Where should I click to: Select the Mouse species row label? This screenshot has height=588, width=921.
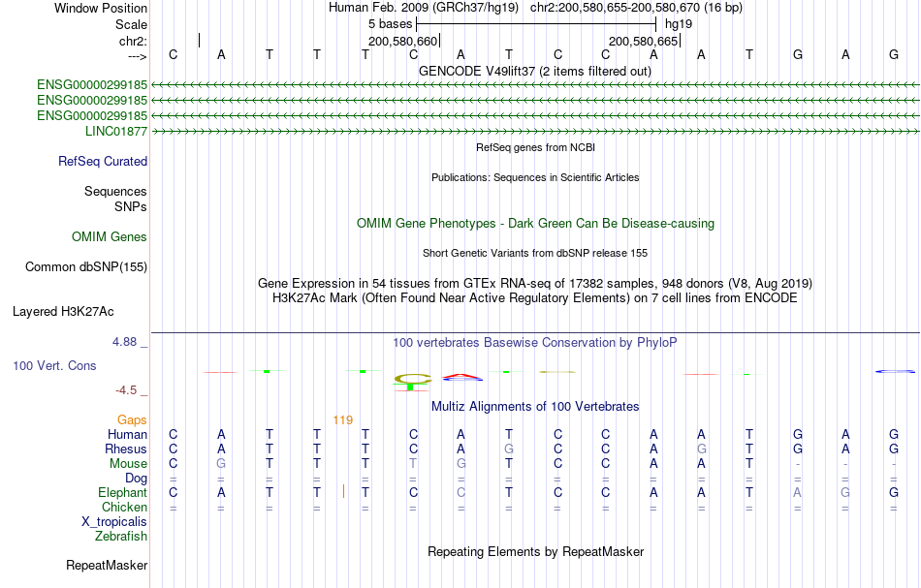129,464
